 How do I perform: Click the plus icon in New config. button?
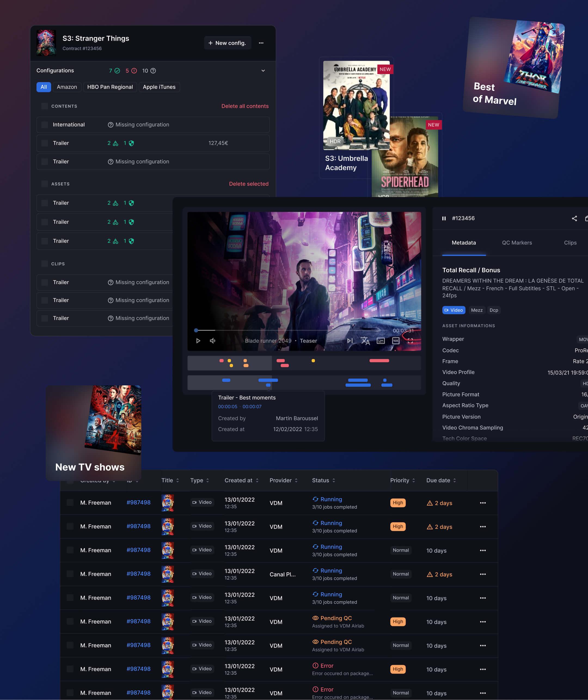pyautogui.click(x=210, y=43)
